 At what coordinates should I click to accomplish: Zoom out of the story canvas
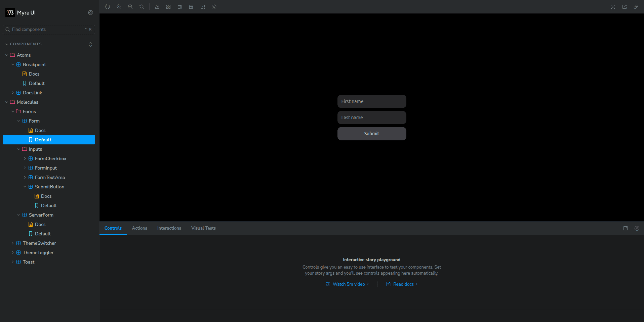(130, 7)
